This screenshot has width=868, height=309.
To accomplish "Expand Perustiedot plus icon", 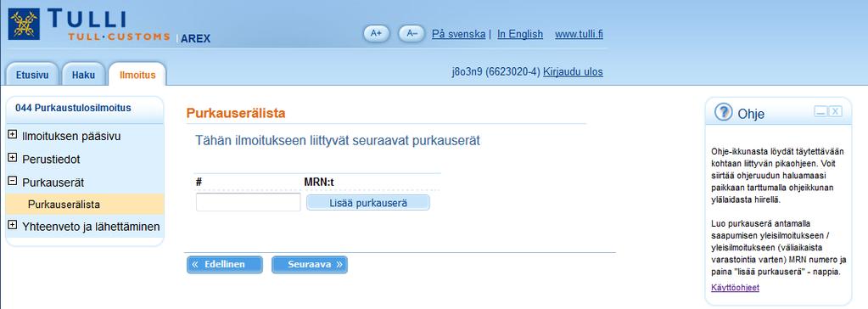I will tap(12, 158).
